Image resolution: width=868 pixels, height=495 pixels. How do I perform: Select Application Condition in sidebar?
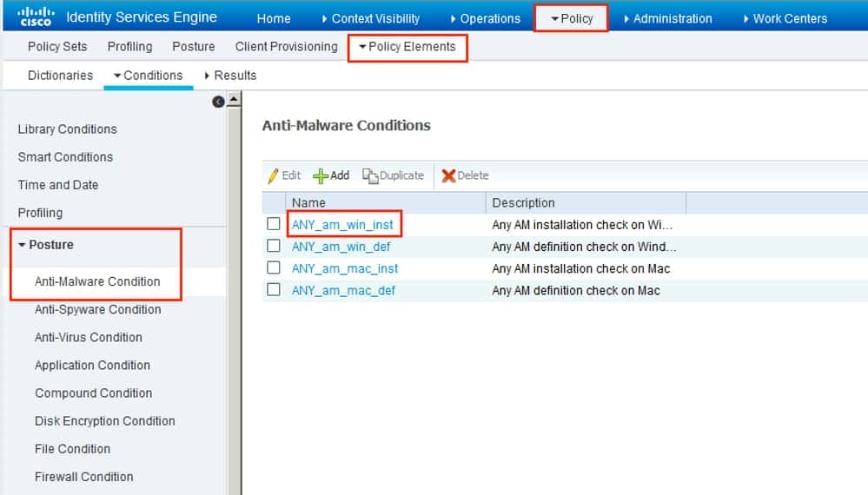(92, 366)
